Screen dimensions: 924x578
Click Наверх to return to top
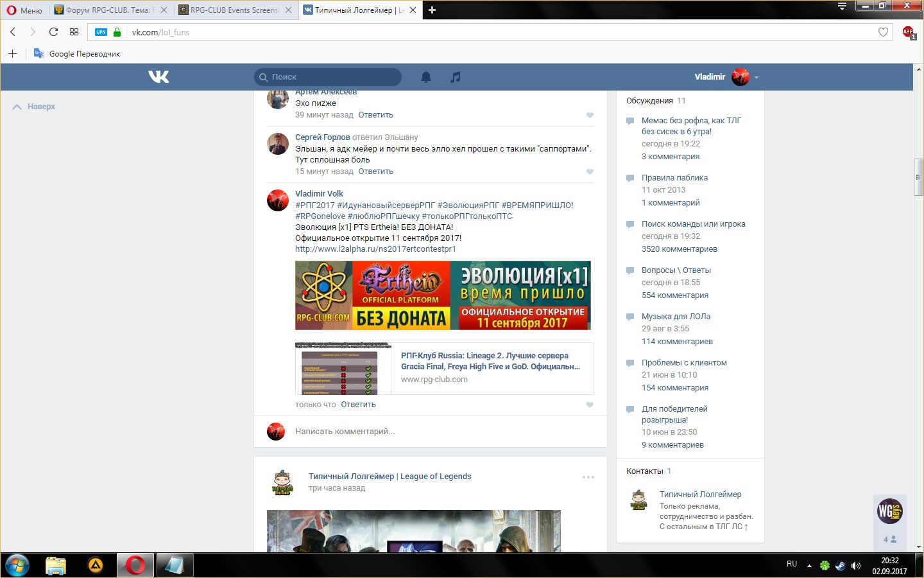point(34,107)
